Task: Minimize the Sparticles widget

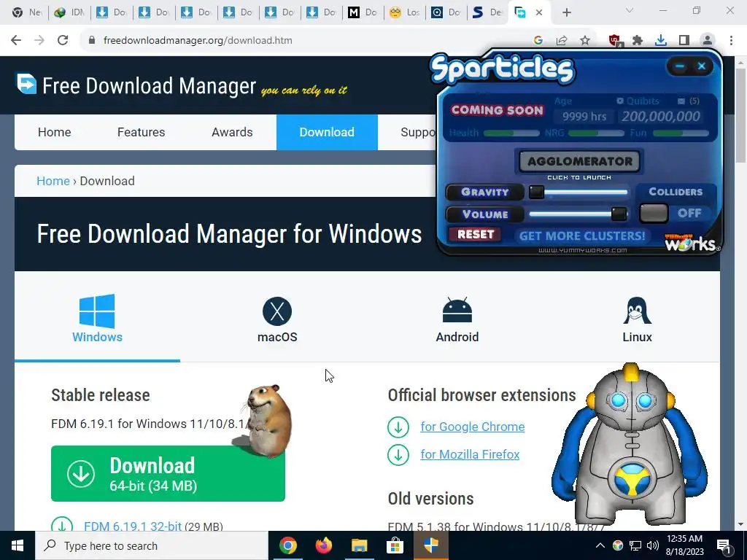Action: 680,66
